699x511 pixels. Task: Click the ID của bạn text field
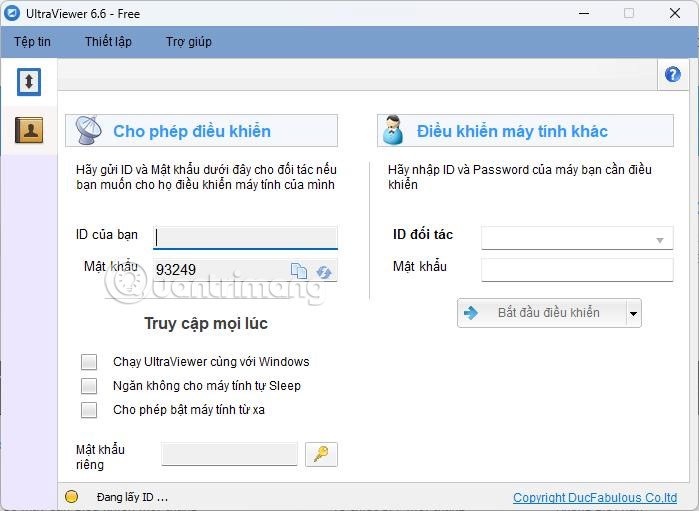pos(245,237)
